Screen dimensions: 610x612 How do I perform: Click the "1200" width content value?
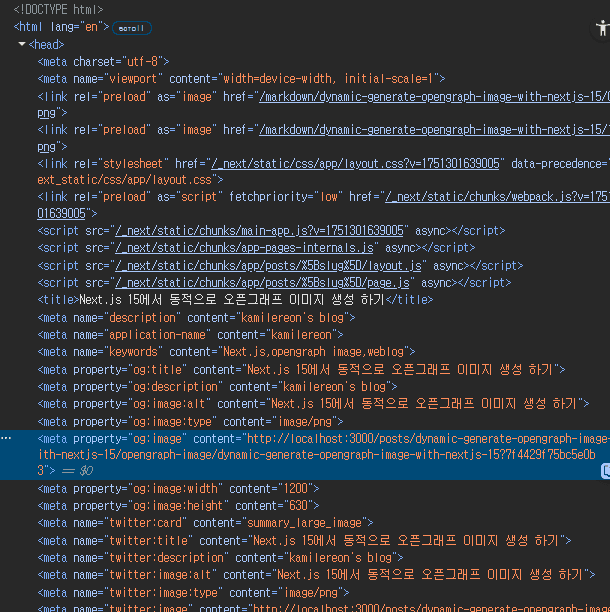coord(298,489)
